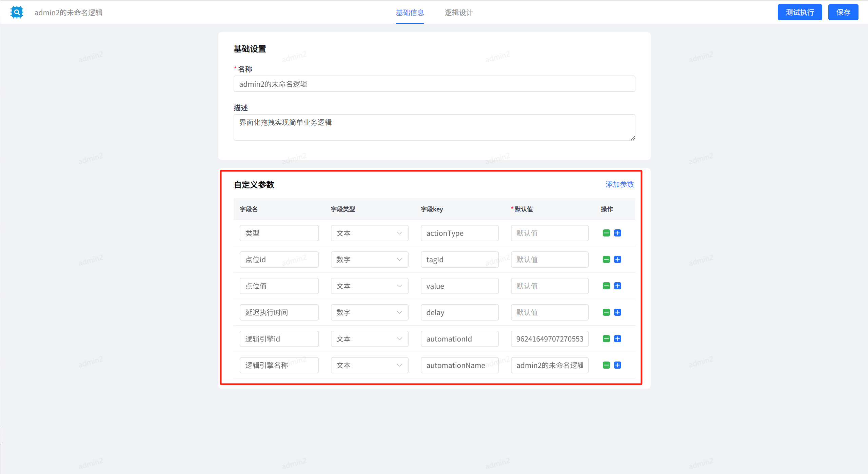
Task: Open the 文本 type dropdown for 类型 row
Action: click(369, 233)
